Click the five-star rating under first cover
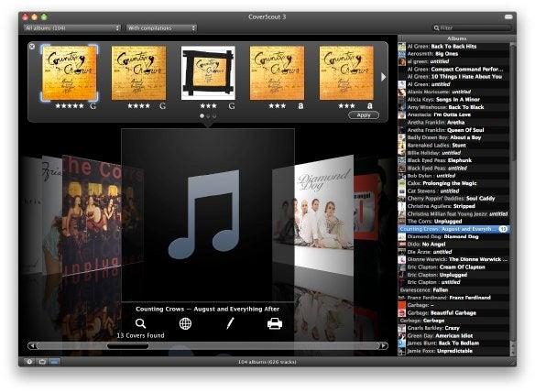 [70, 106]
